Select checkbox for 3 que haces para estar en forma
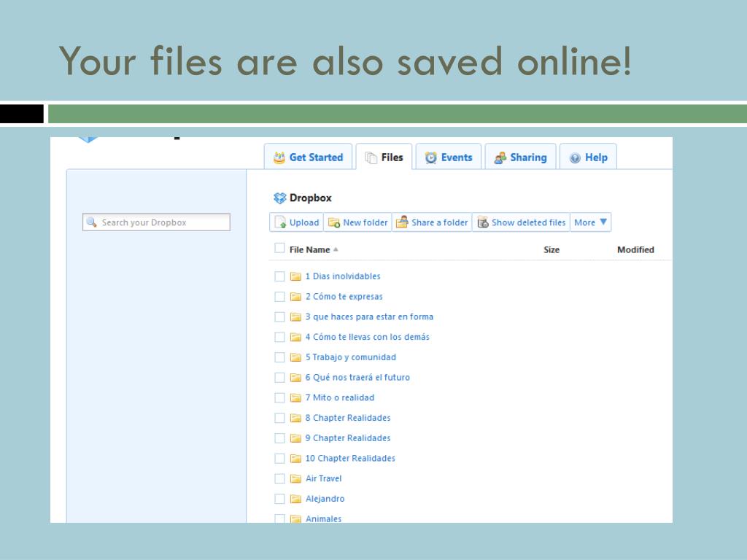The image size is (747, 560). click(x=279, y=316)
